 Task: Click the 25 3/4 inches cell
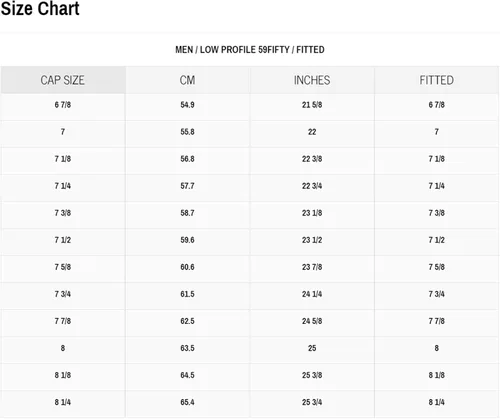[x=312, y=402]
